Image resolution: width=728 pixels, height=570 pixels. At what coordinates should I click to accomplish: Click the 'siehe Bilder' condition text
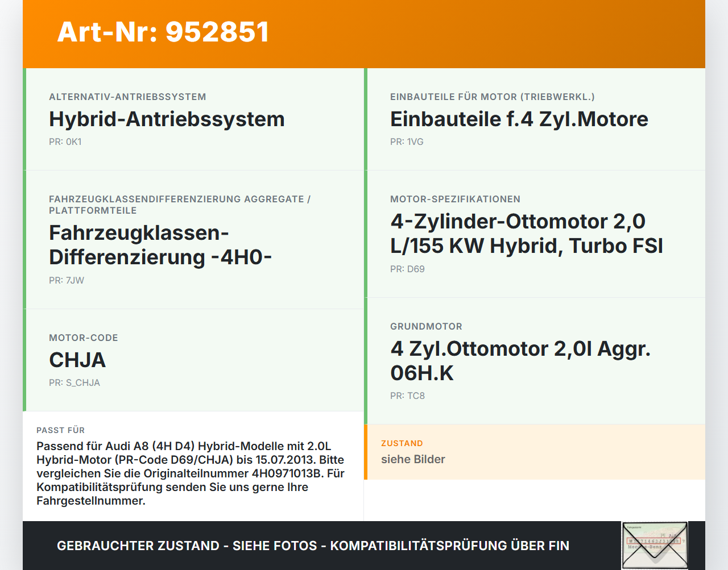413,459
